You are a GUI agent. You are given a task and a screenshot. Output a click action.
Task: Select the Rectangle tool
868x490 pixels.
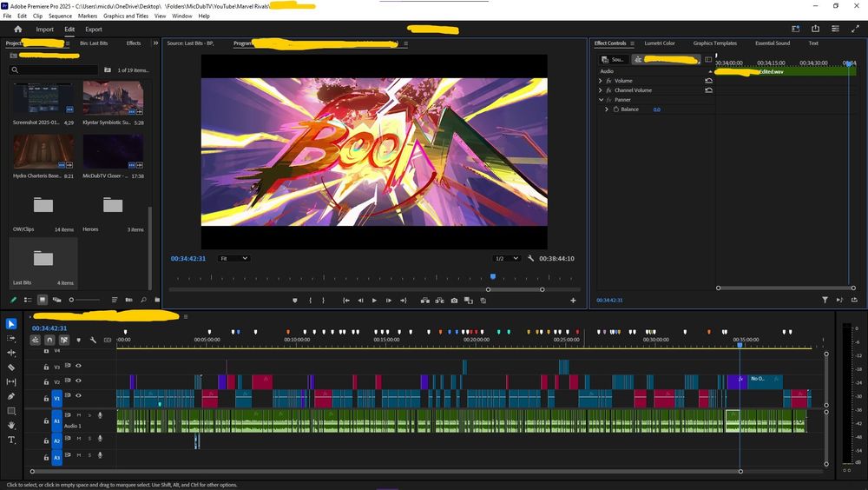(x=11, y=411)
